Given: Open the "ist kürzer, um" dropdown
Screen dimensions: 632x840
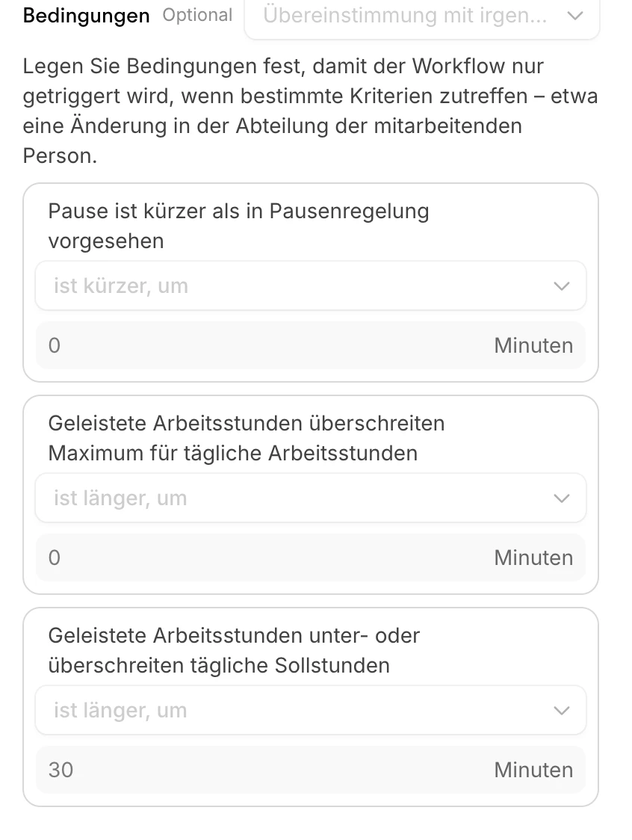Looking at the screenshot, I should [299, 285].
